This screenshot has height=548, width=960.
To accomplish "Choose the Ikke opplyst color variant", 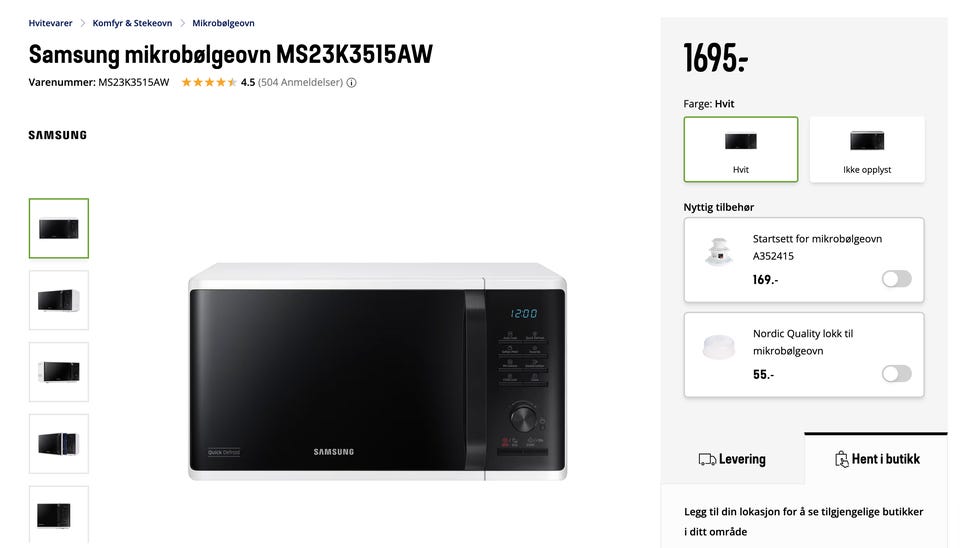I will click(867, 149).
